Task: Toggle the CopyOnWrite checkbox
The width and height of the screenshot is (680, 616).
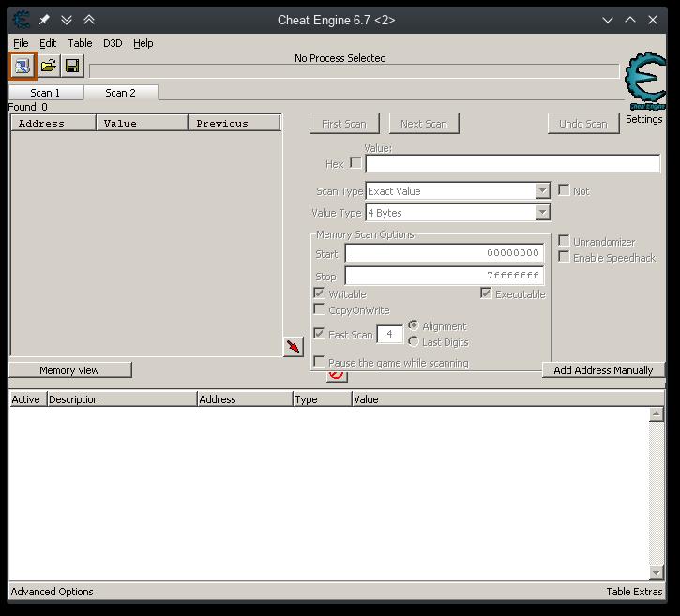Action: pyautogui.click(x=319, y=308)
